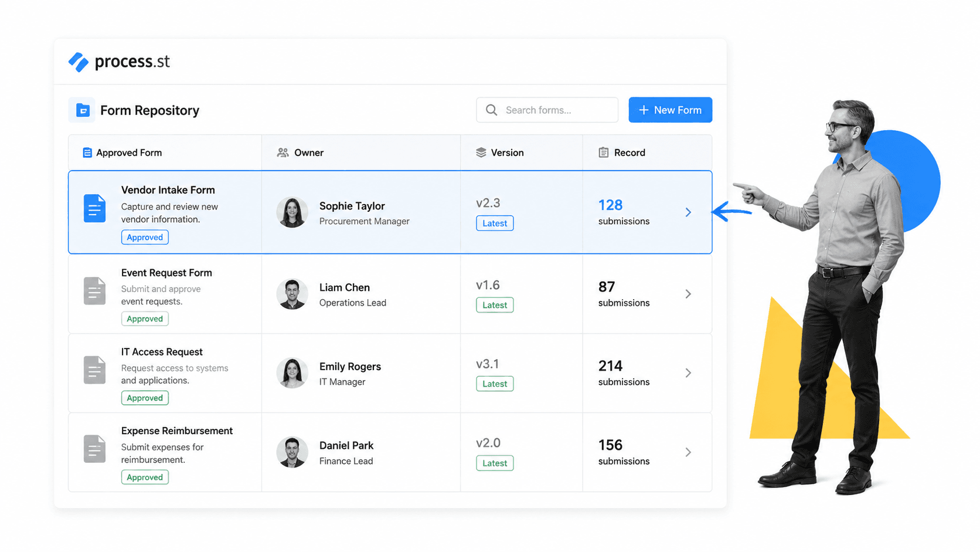
Task: Click the Finance Lead role text
Action: click(346, 461)
